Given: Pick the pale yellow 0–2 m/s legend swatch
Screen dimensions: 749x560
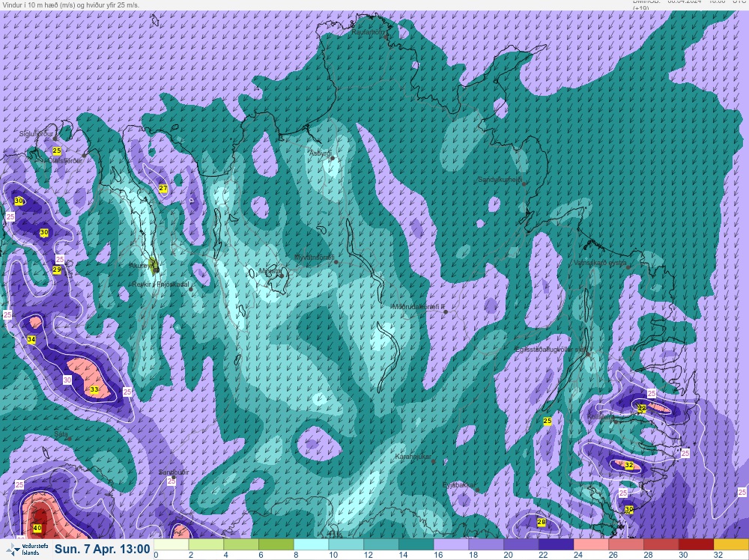Looking at the screenshot, I should click(171, 545).
